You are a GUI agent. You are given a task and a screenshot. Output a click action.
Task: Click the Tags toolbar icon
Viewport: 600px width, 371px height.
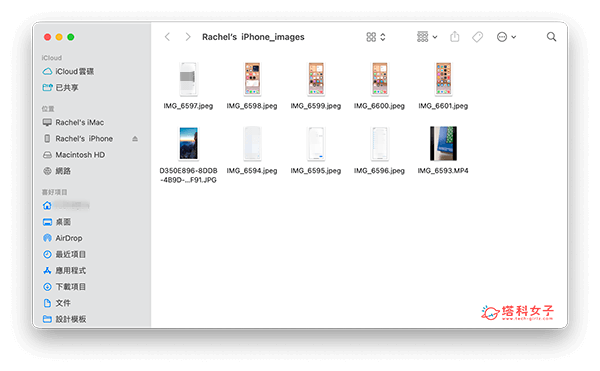[x=478, y=37]
